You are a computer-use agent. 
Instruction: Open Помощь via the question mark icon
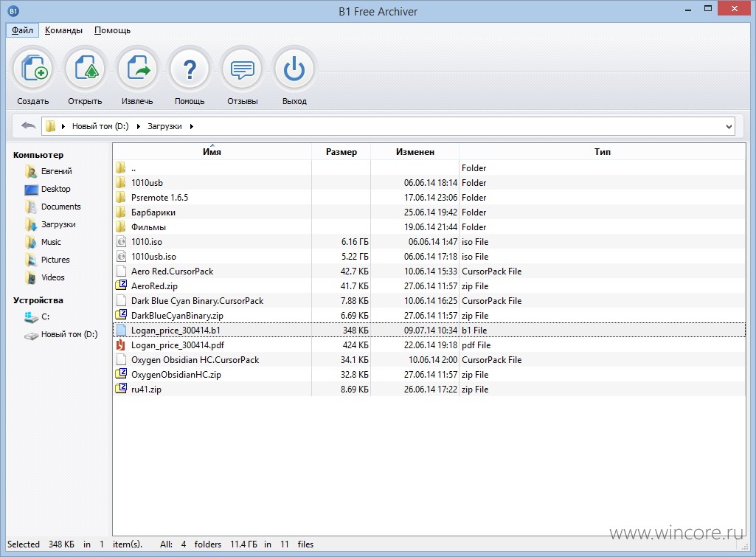point(190,69)
